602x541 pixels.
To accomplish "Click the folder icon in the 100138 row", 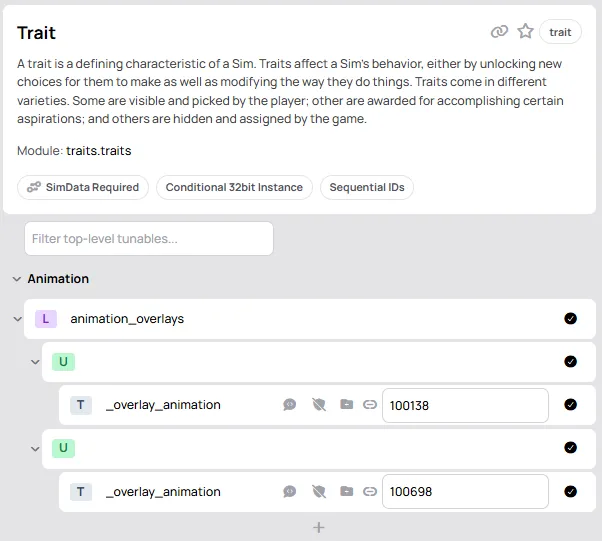I will (x=347, y=404).
